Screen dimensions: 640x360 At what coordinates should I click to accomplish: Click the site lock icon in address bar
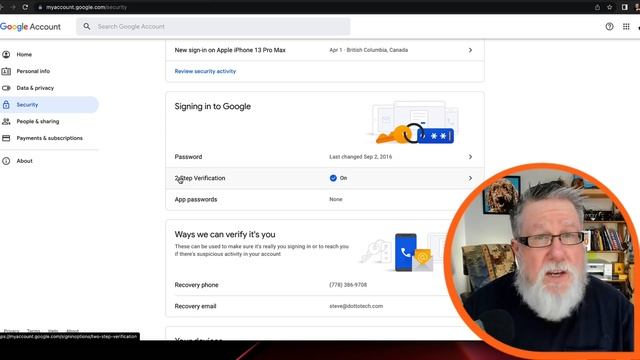pyautogui.click(x=40, y=7)
